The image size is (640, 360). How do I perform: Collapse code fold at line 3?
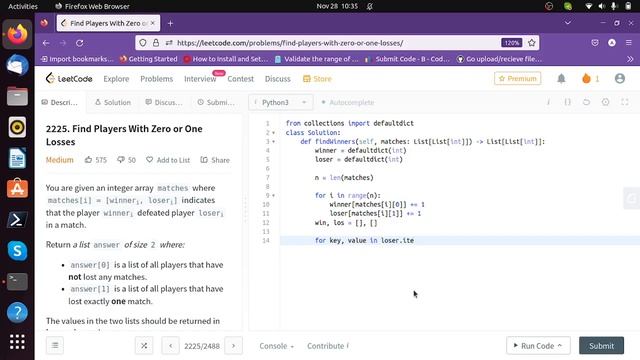(x=273, y=142)
